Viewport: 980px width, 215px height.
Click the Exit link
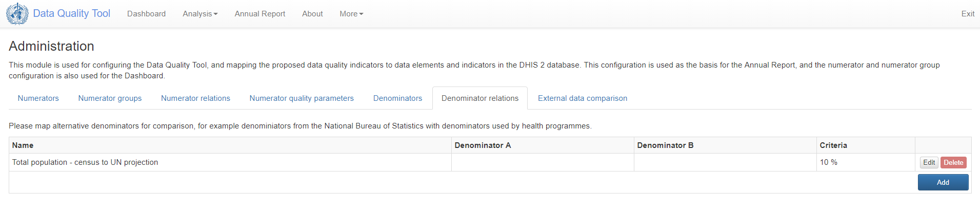pyautogui.click(x=968, y=14)
